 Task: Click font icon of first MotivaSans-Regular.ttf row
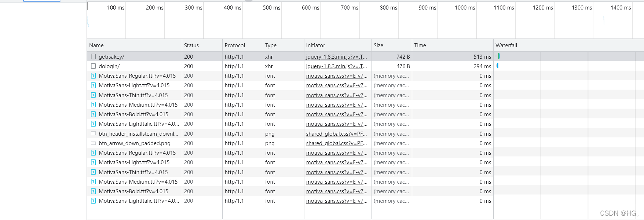(x=93, y=76)
